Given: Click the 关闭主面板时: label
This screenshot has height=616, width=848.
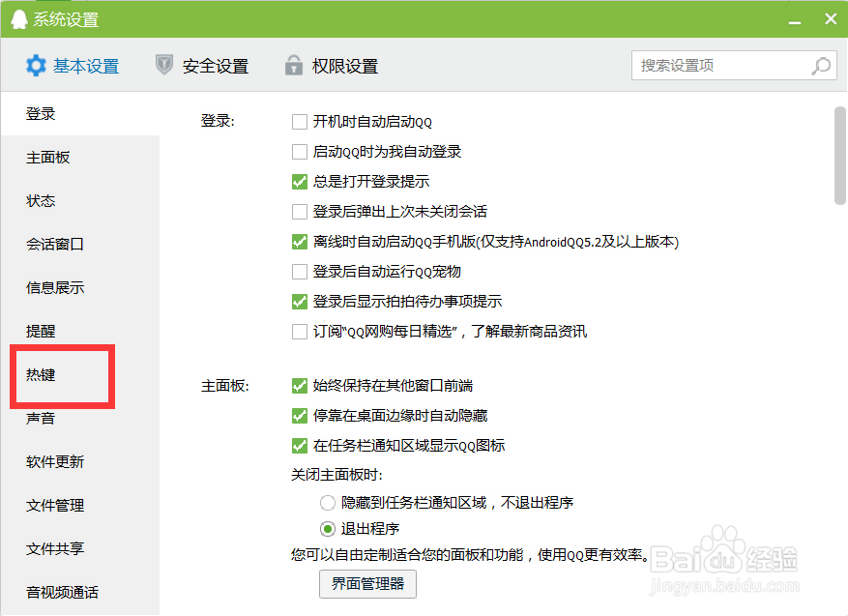Looking at the screenshot, I should 336,475.
